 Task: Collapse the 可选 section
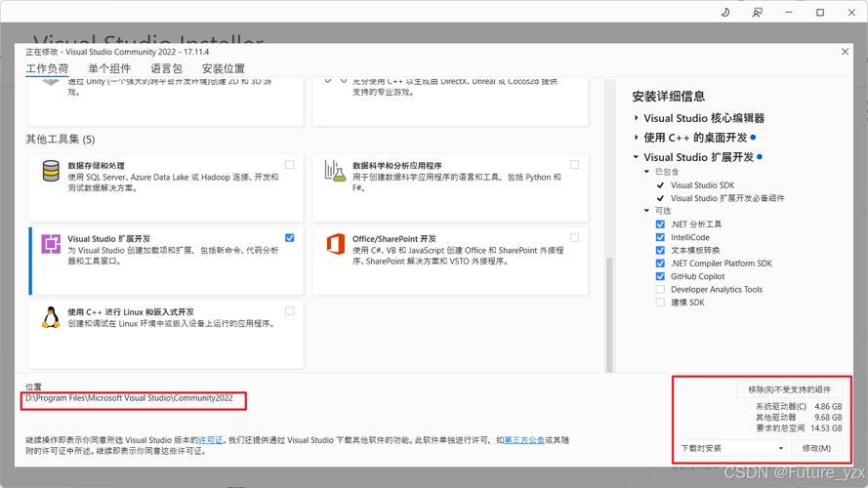pos(646,211)
